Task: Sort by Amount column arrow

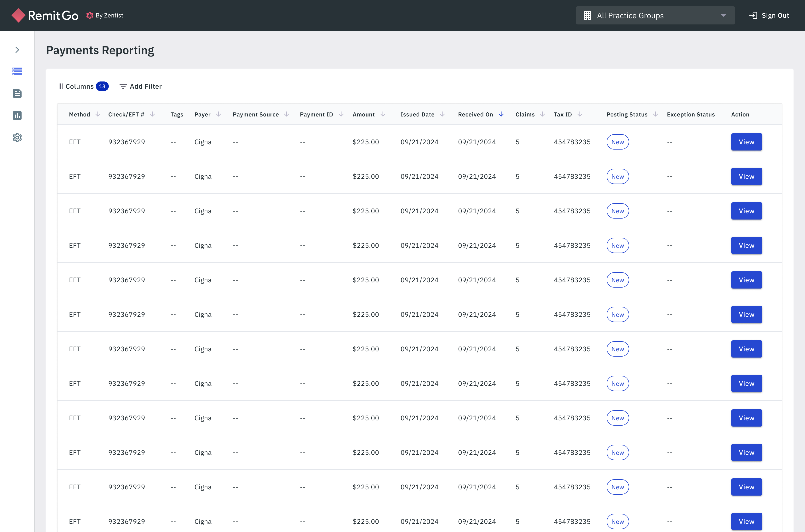Action: 383,114
